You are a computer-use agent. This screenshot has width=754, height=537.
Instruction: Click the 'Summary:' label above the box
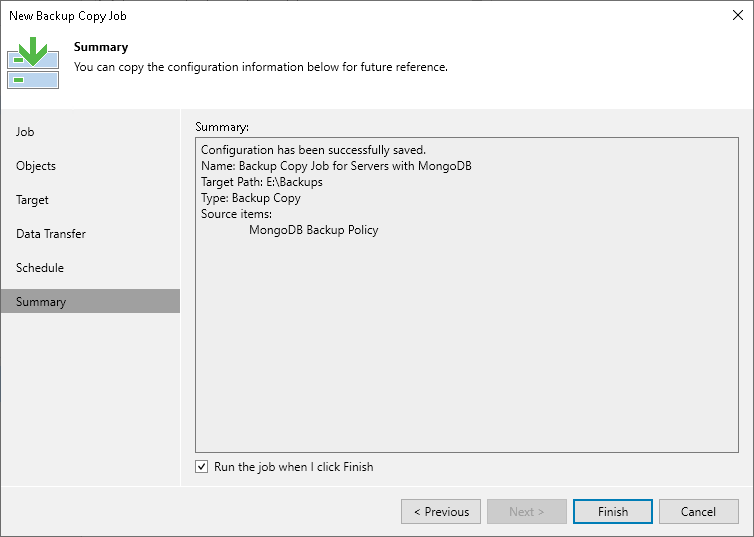point(222,127)
